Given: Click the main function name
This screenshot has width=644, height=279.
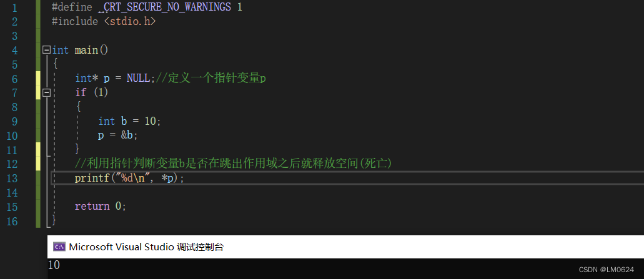Looking at the screenshot, I should click(86, 50).
